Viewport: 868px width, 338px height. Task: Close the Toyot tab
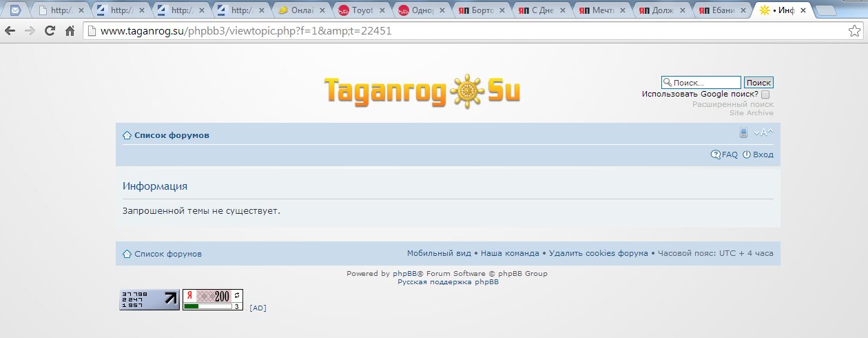click(382, 10)
